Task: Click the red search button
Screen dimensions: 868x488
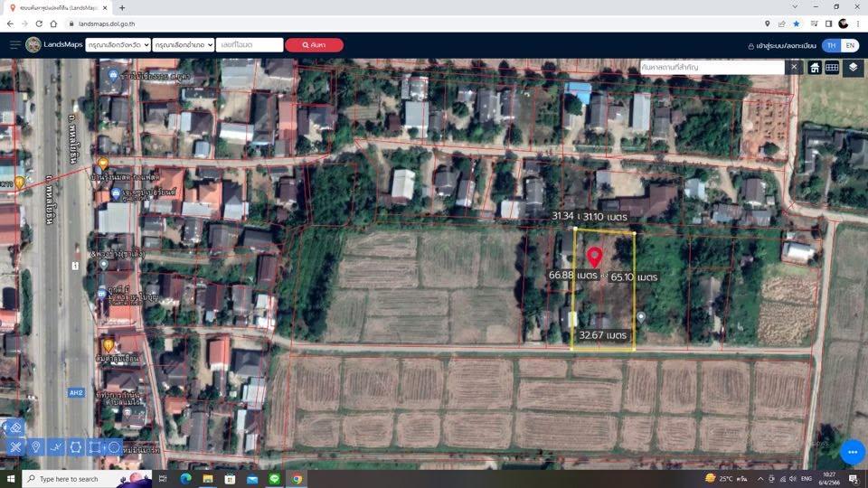Action: 314,45
